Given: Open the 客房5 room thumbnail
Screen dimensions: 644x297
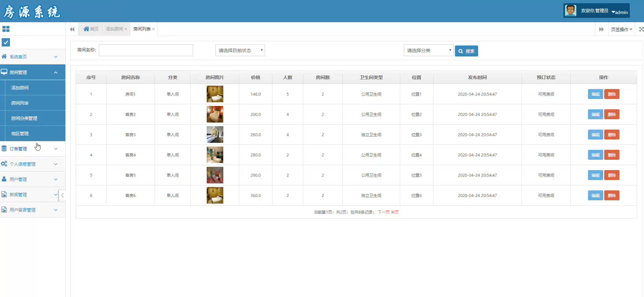Looking at the screenshot, I should [x=215, y=175].
